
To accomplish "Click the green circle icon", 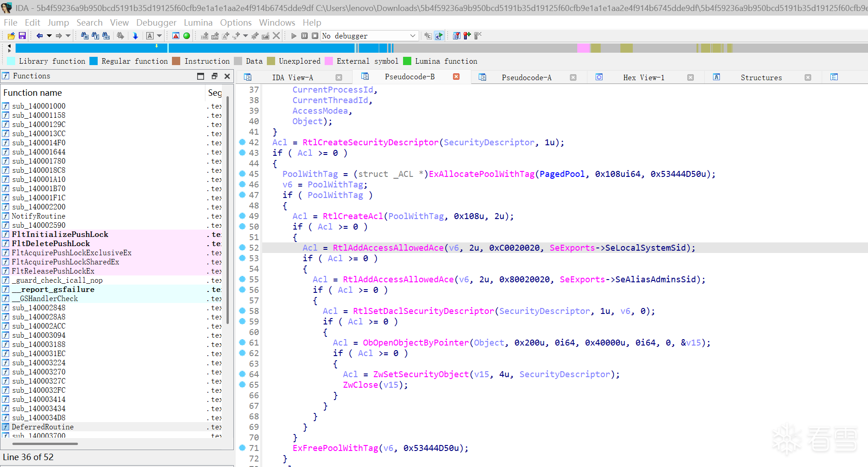I will click(x=187, y=36).
